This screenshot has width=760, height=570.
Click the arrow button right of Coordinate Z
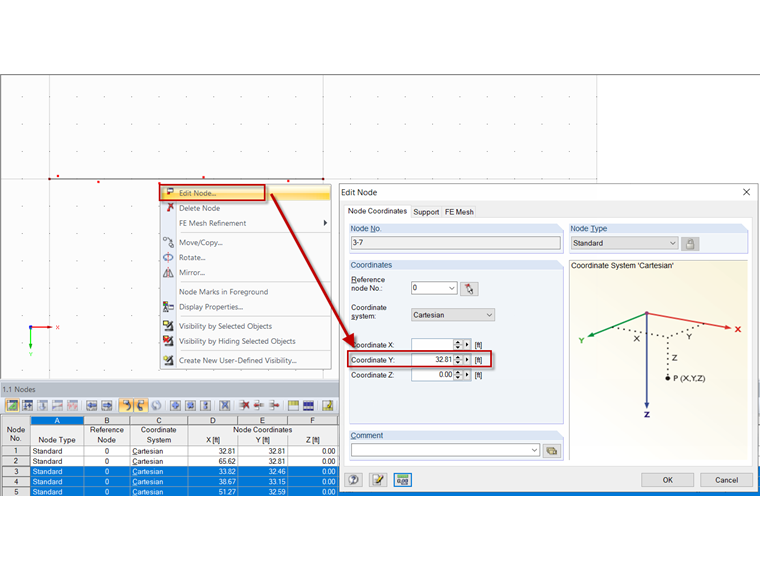[x=467, y=375]
